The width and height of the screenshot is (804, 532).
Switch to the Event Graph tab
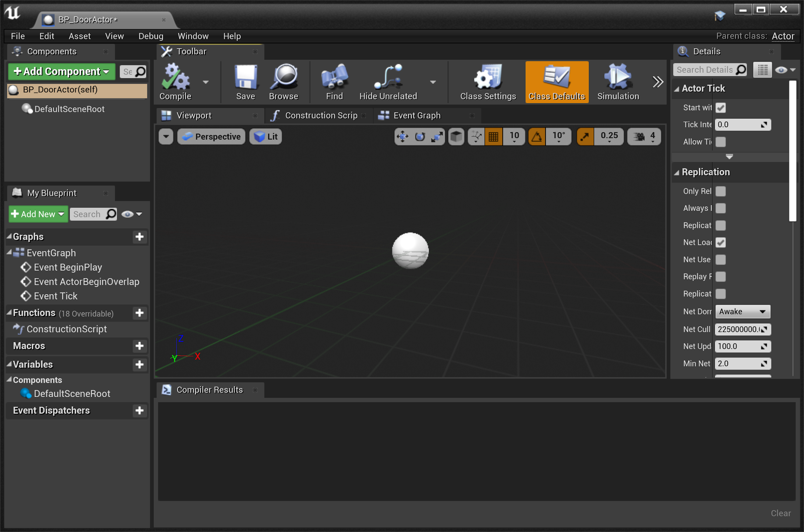pyautogui.click(x=417, y=116)
